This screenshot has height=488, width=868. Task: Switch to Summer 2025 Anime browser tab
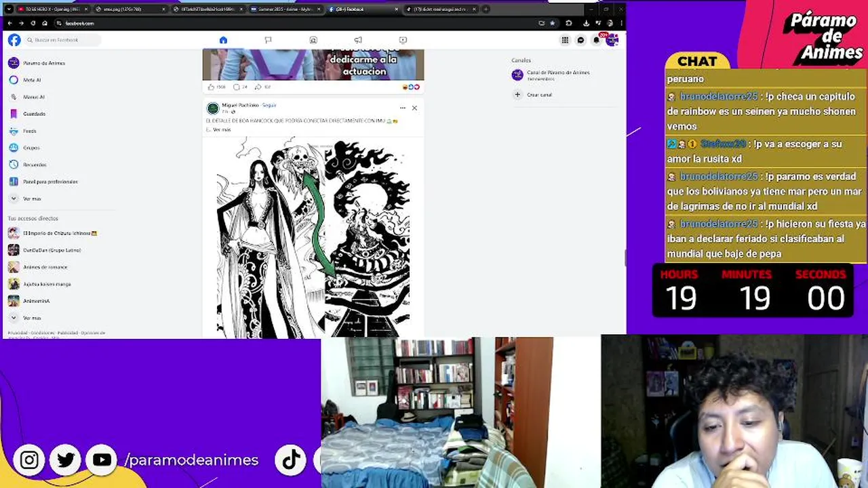pos(285,9)
